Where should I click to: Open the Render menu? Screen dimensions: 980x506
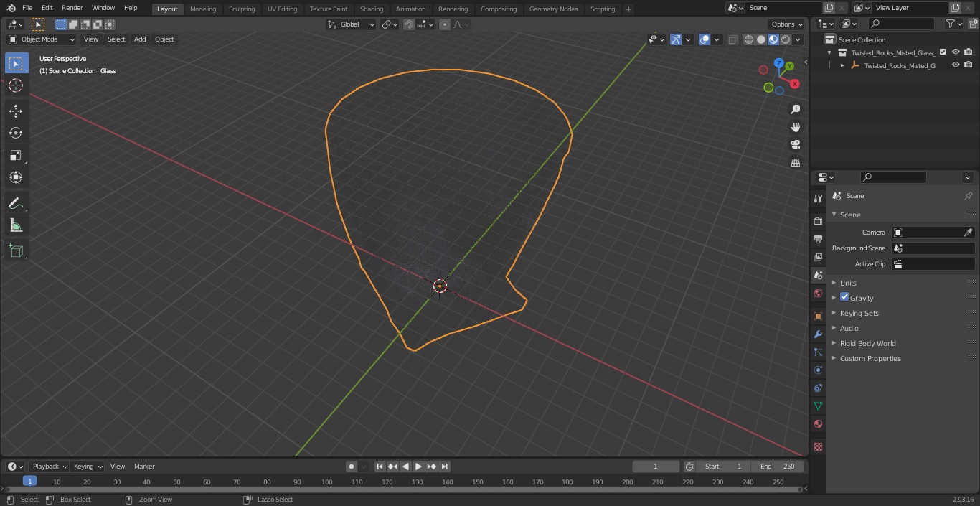coord(72,8)
